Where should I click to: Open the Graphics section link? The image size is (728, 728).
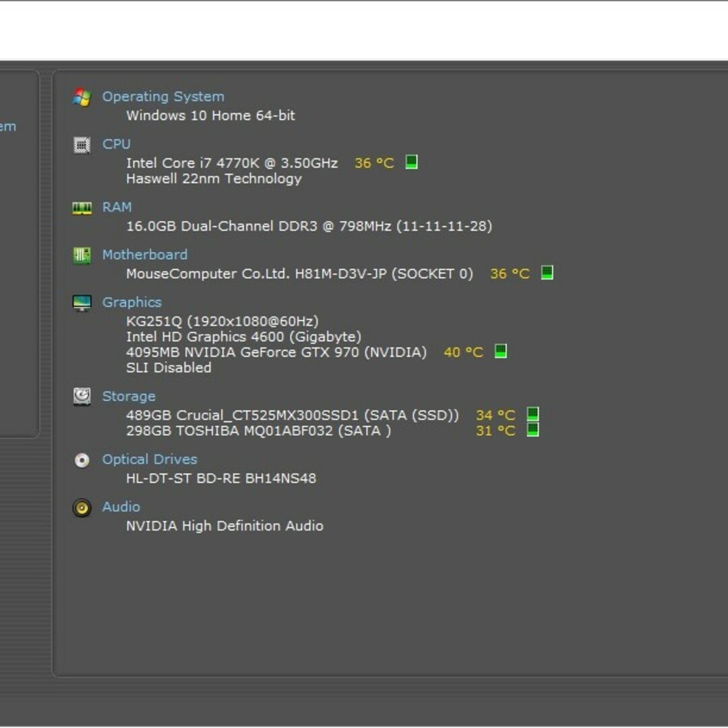[132, 302]
